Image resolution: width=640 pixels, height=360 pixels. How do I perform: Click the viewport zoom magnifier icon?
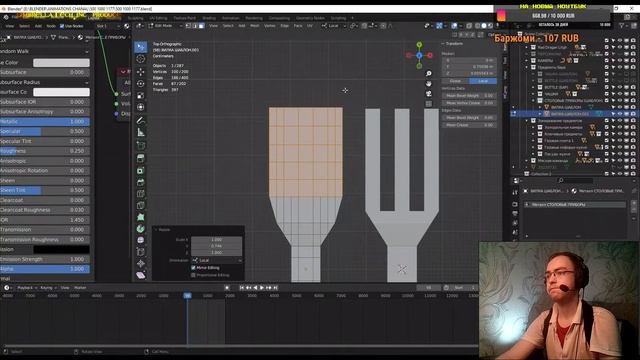click(x=429, y=73)
